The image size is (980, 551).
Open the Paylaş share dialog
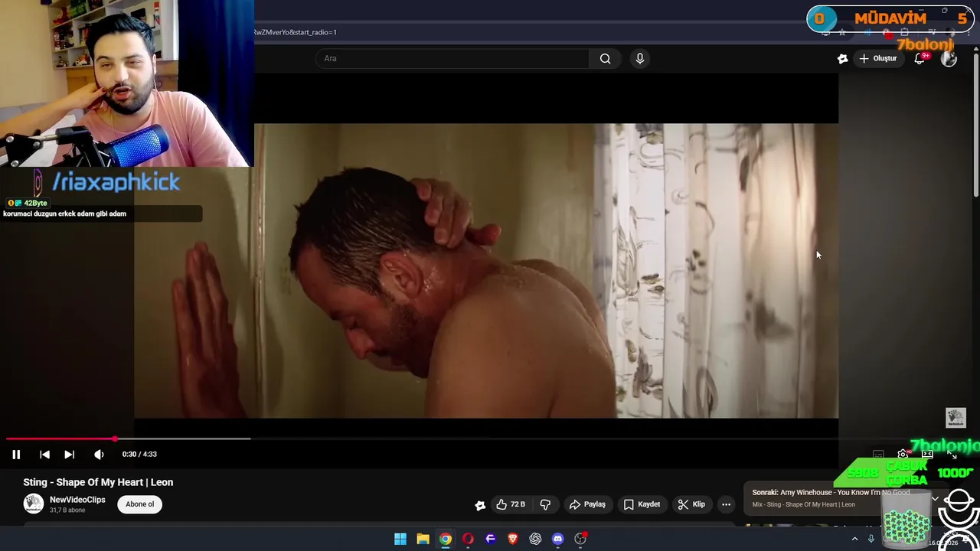pos(587,504)
